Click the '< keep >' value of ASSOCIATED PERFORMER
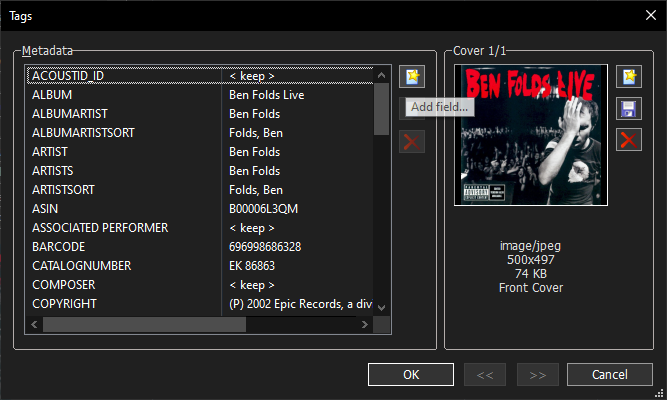The width and height of the screenshot is (667, 400). 252,228
